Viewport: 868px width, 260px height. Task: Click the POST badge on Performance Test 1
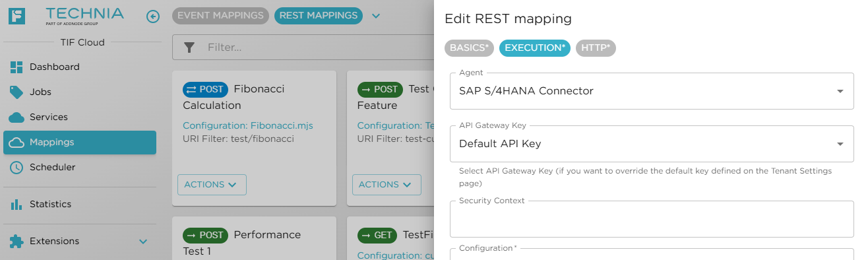(205, 235)
